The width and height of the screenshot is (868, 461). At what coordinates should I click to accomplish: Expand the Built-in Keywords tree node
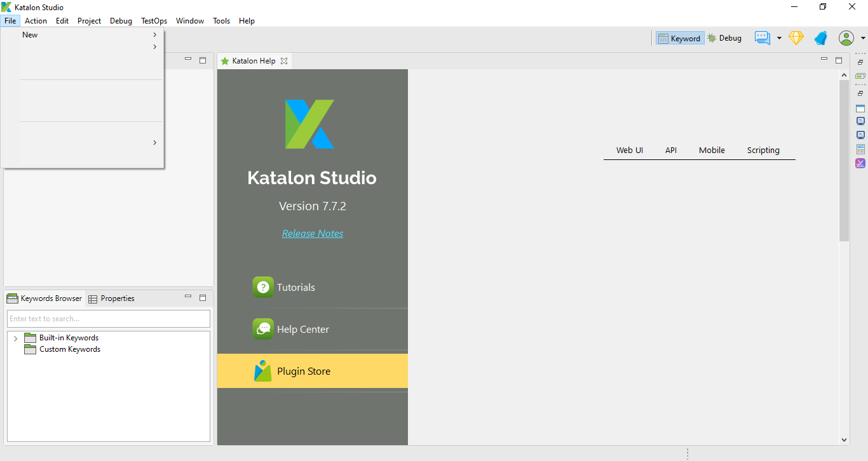[16, 338]
